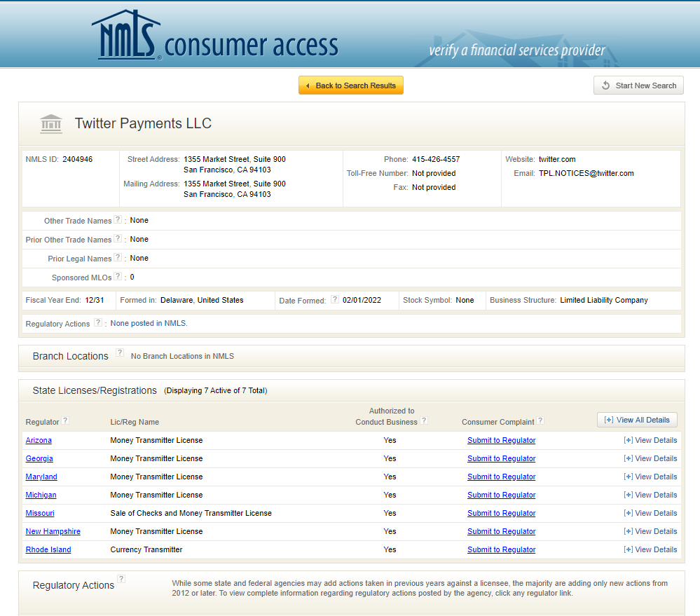Open help icon next to Date Formed

point(335,299)
